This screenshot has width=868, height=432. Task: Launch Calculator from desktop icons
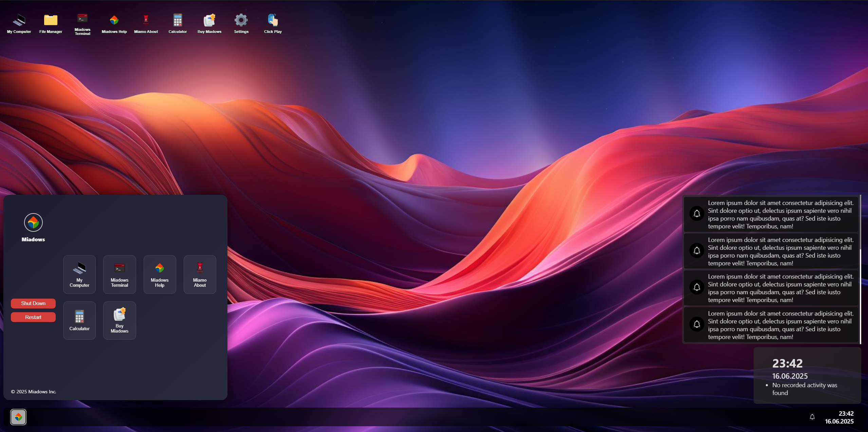(x=178, y=23)
